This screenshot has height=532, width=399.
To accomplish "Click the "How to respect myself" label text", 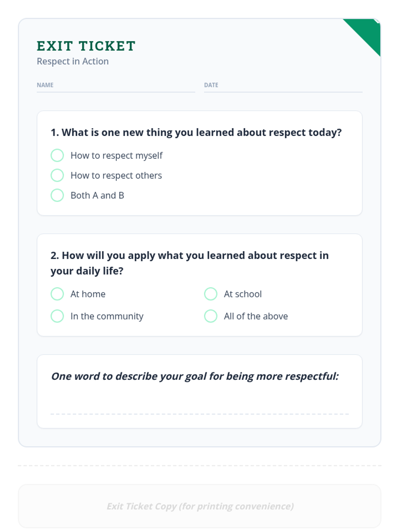I will [116, 156].
